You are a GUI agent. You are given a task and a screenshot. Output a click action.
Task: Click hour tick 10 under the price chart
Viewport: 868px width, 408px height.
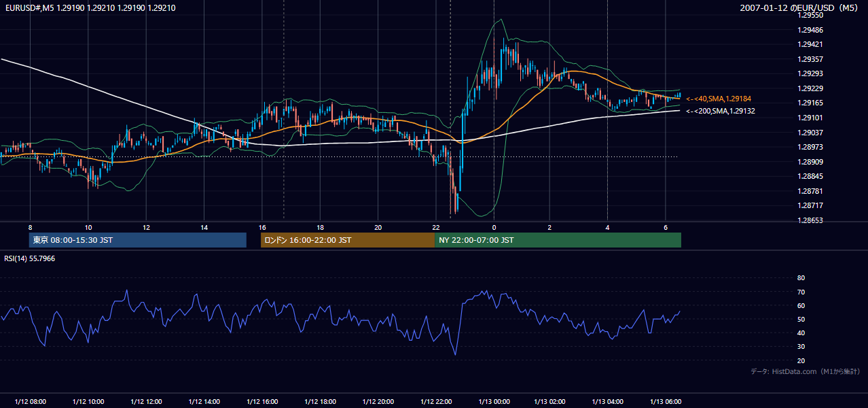tap(88, 227)
